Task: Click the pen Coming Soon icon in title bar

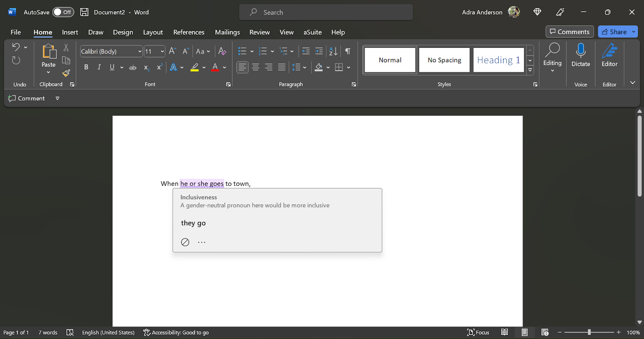Action: pyautogui.click(x=560, y=12)
